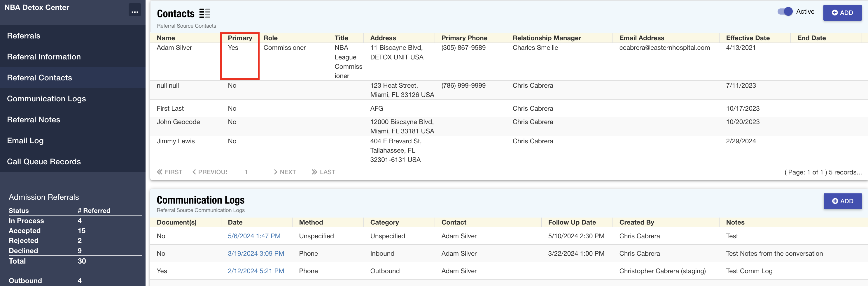Click the Primary column header
The height and width of the screenshot is (286, 868).
tap(239, 38)
